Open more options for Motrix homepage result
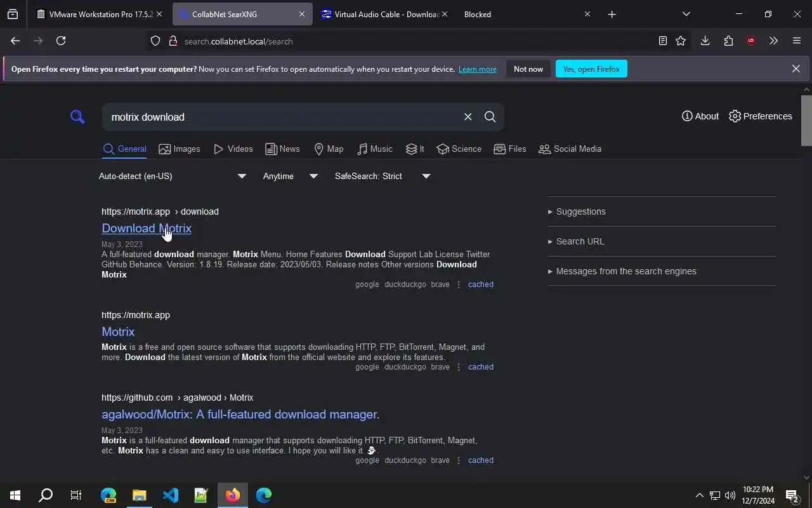This screenshot has width=812, height=508. point(459,367)
